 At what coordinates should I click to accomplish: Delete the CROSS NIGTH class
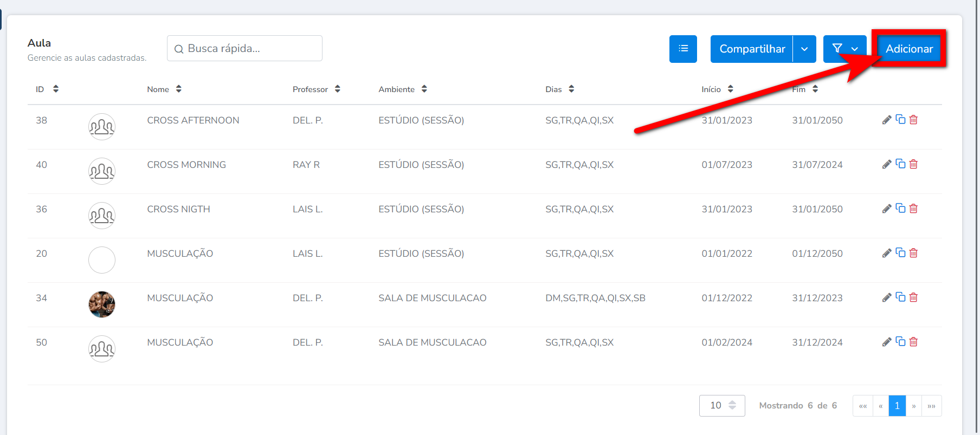[913, 209]
